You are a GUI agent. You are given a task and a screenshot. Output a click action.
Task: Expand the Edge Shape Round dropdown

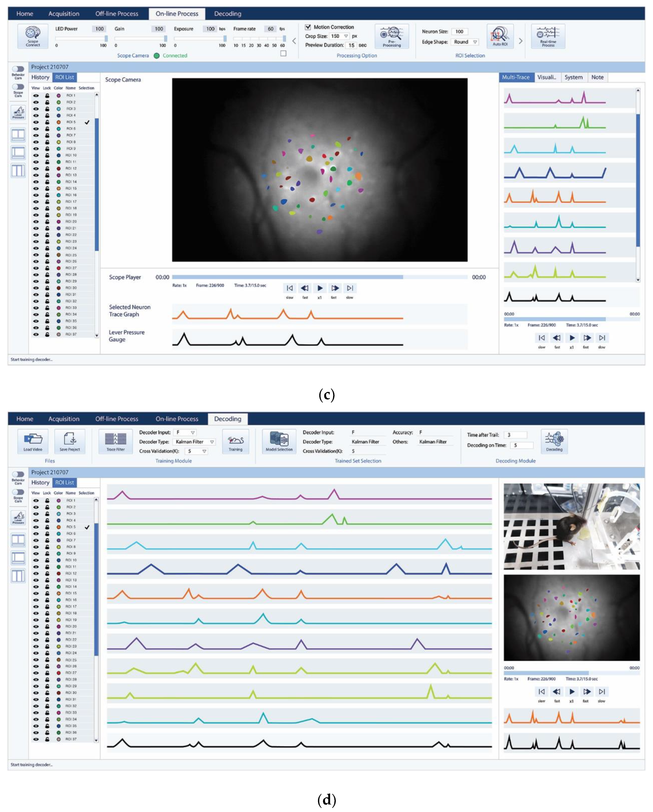[x=475, y=42]
